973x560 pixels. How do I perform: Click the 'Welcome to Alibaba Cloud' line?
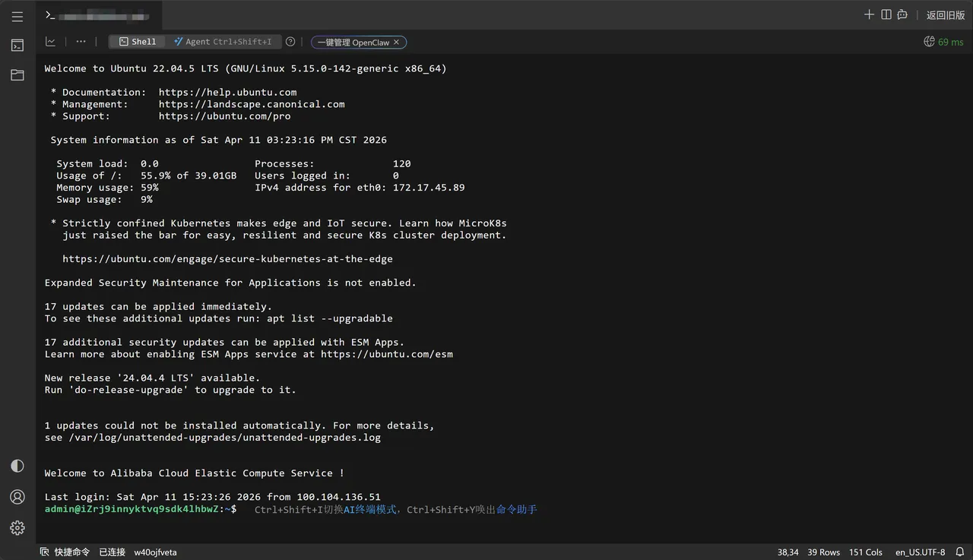(195, 473)
